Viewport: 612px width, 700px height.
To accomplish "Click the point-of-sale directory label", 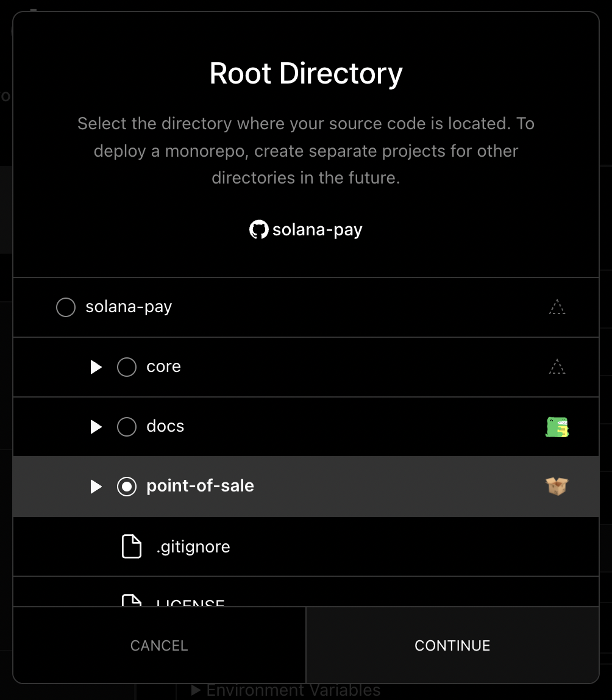I will (x=201, y=486).
